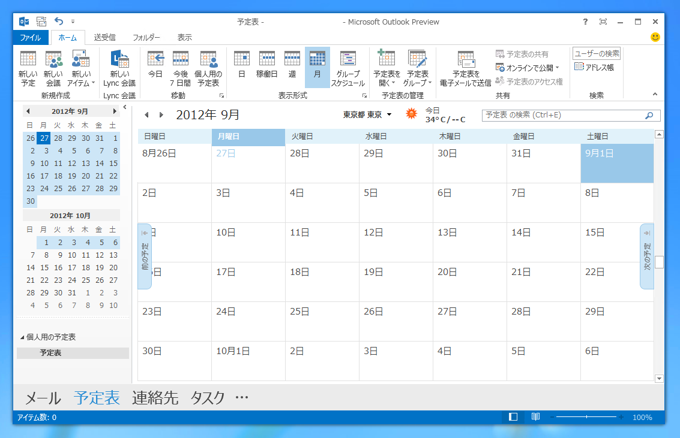This screenshot has width=680, height=438.
Task: Select the Home tab (ホーム)
Action: 67,38
